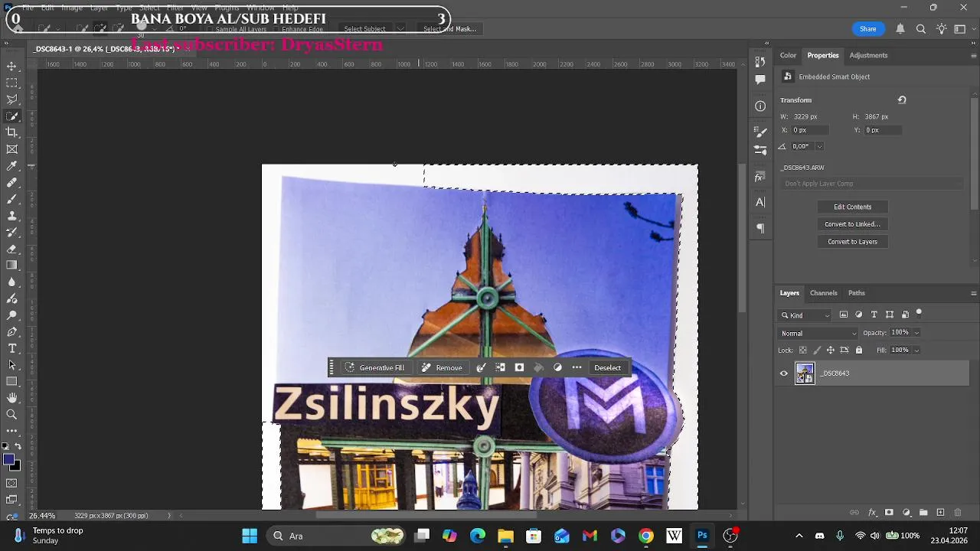The width and height of the screenshot is (980, 551).
Task: Select the Clone Stamp tool
Action: coord(11,216)
